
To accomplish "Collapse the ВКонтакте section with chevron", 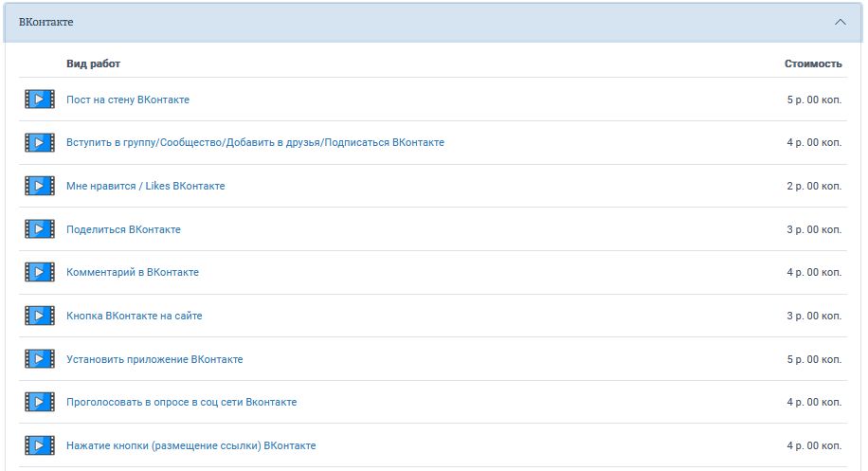I will tap(840, 22).
